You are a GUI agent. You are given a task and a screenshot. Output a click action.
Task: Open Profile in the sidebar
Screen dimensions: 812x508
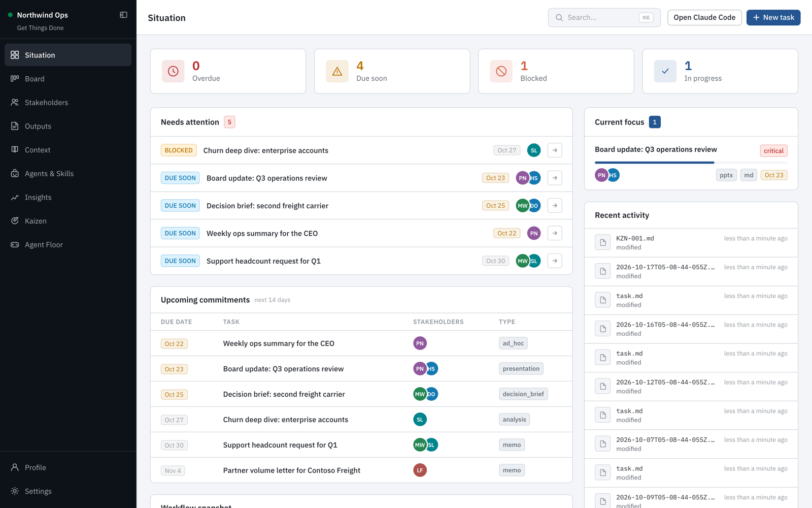pyautogui.click(x=68, y=467)
